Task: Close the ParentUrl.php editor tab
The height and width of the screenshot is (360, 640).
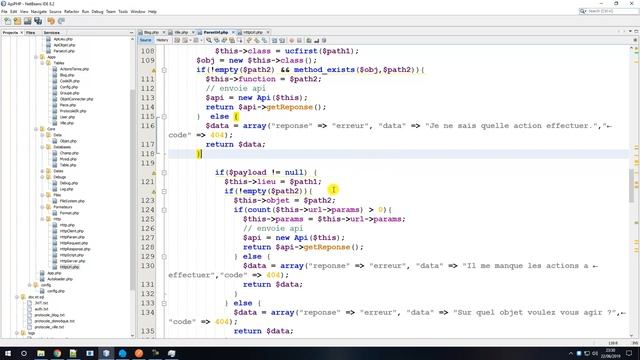Action: [233, 32]
